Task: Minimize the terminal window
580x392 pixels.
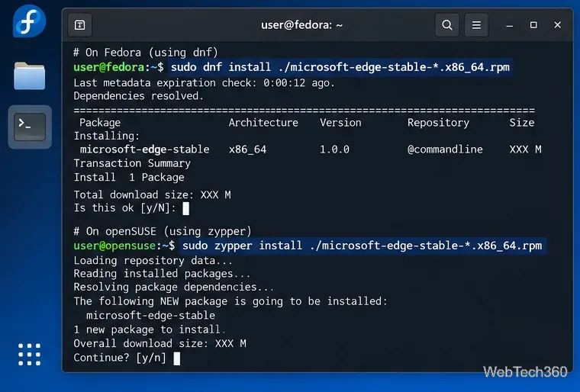Action: (x=509, y=25)
